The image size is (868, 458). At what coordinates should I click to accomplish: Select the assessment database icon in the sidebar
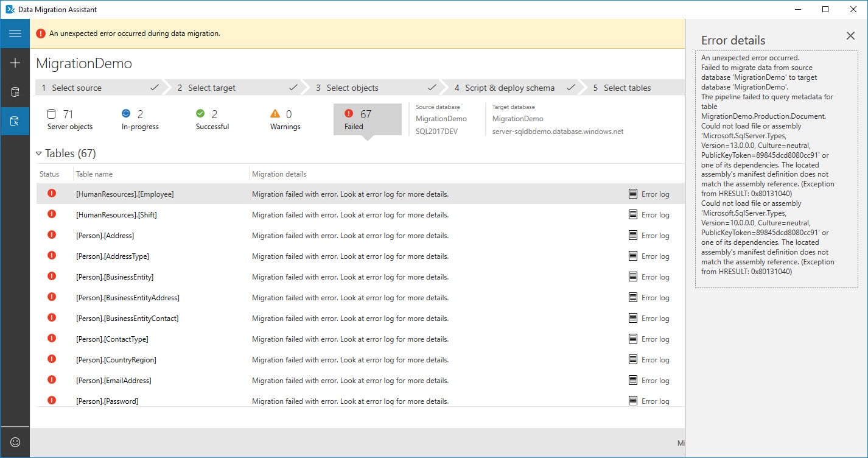(x=15, y=91)
